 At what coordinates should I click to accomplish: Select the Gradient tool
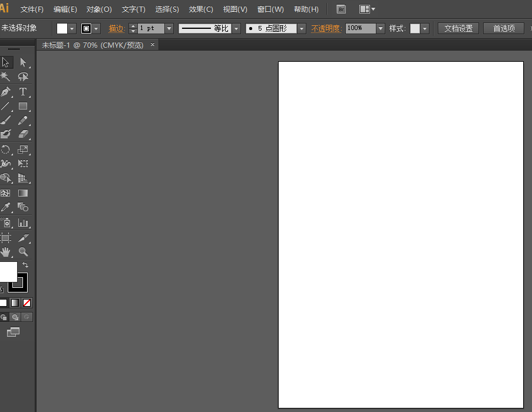click(23, 193)
